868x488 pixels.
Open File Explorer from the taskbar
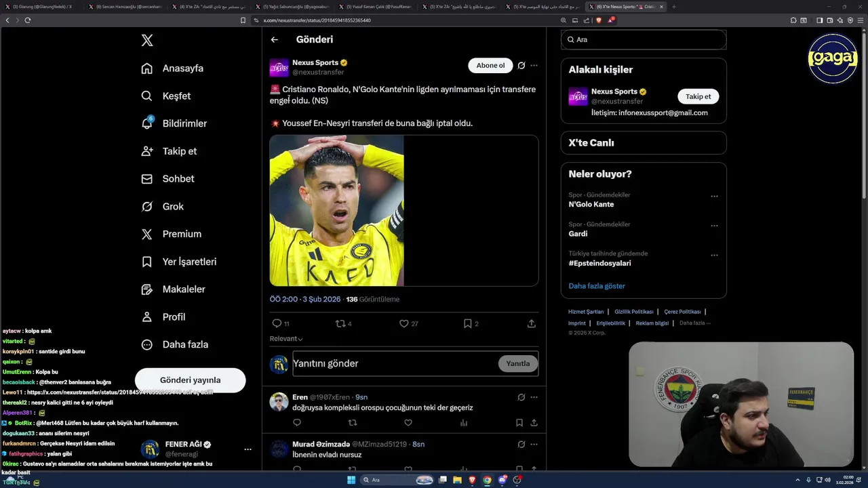[458, 480]
